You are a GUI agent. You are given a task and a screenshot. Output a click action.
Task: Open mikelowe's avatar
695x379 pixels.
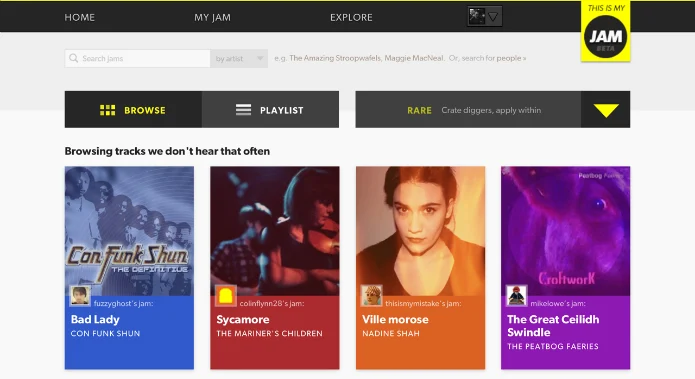click(x=517, y=295)
